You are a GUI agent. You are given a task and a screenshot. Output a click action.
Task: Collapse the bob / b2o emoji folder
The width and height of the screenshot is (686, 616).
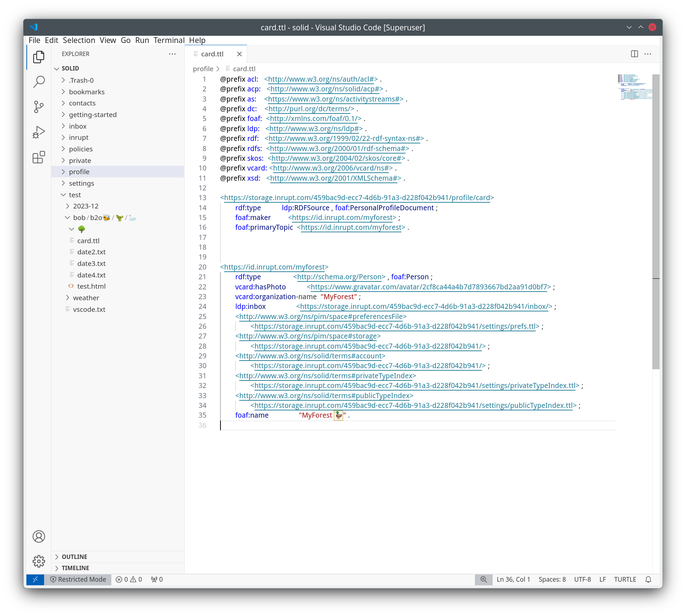(x=118, y=217)
